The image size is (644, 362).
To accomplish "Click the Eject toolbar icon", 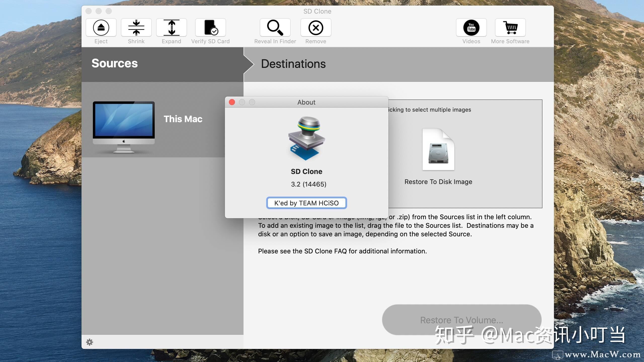I will 101,28.
